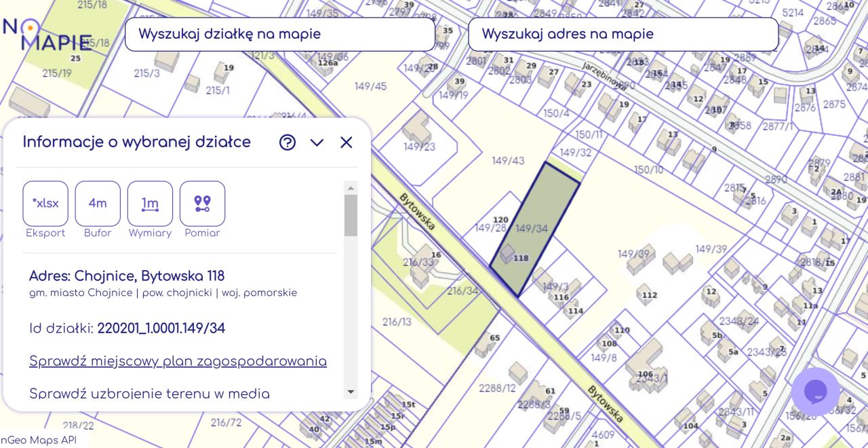Open the chat support widget
Image resolution: width=868 pixels, height=448 pixels.
tap(815, 392)
